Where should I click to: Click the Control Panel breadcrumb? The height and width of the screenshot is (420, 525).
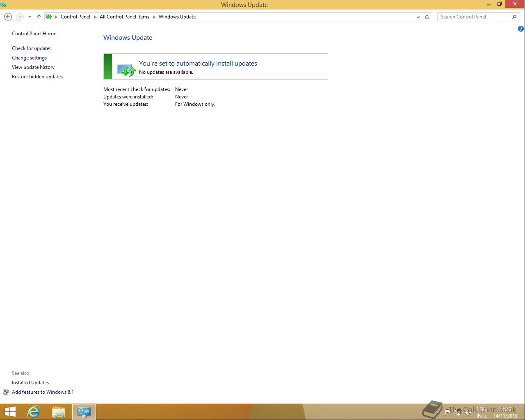tap(75, 17)
